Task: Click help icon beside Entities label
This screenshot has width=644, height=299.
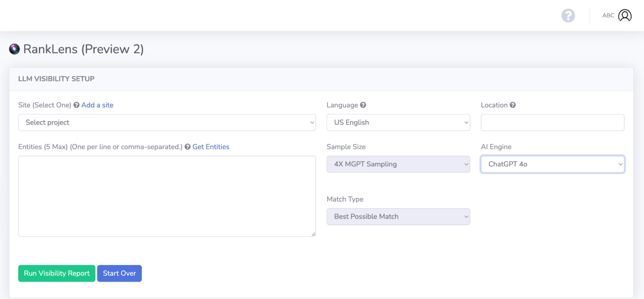Action: point(187,147)
